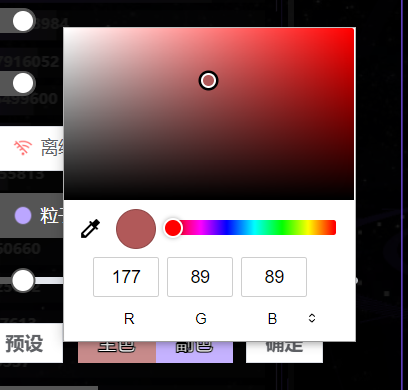Click the saturation picker circle handle

(209, 81)
